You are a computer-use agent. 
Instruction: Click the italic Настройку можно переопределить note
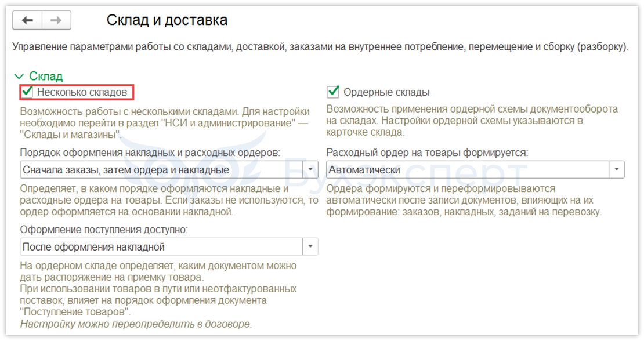(x=136, y=324)
